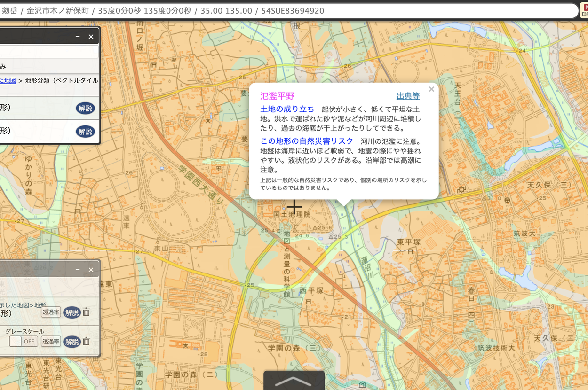Screen dimensions: 588x390
Task: Minimize the lower selected-layers panel
Action: click(78, 270)
